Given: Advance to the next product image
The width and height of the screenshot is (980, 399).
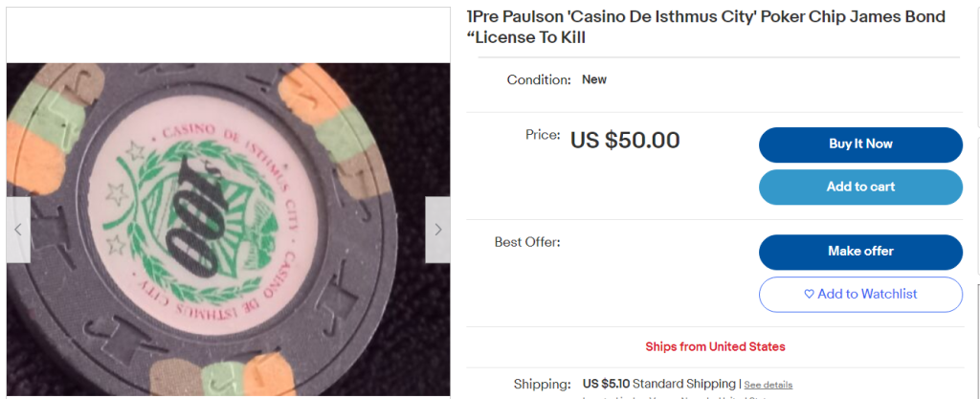Looking at the screenshot, I should tap(437, 230).
